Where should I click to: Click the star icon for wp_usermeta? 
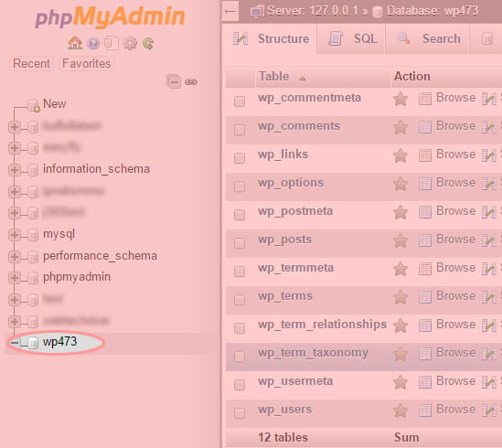coord(401,382)
